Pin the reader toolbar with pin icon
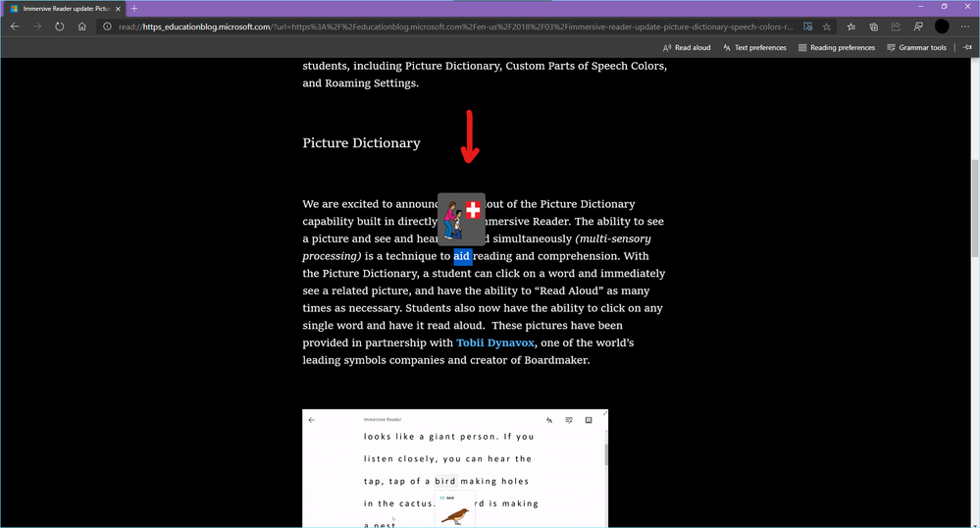The width and height of the screenshot is (980, 528). [967, 47]
